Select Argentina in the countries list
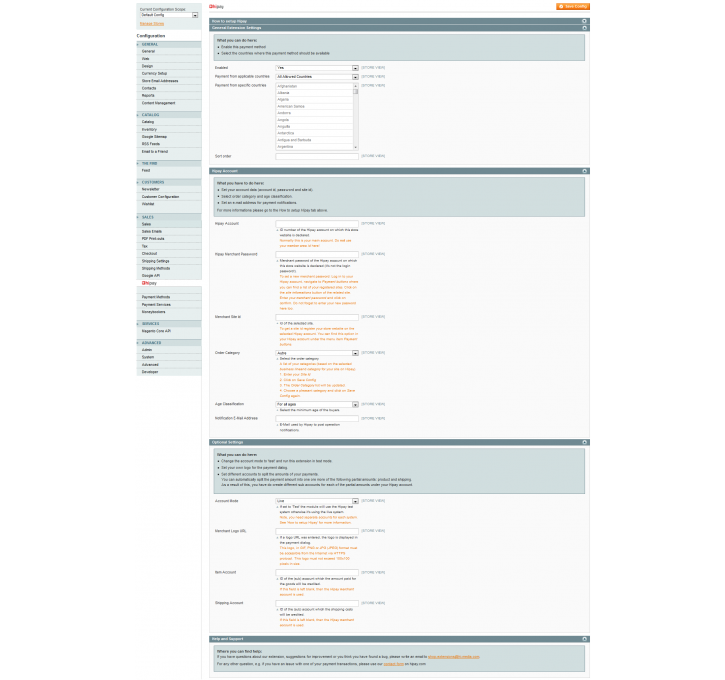725x680 pixels. click(314, 147)
